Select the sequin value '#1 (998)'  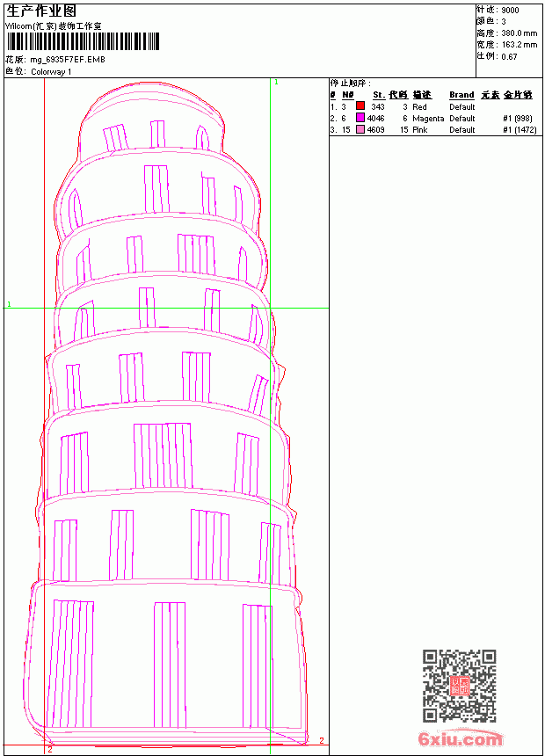(518, 118)
